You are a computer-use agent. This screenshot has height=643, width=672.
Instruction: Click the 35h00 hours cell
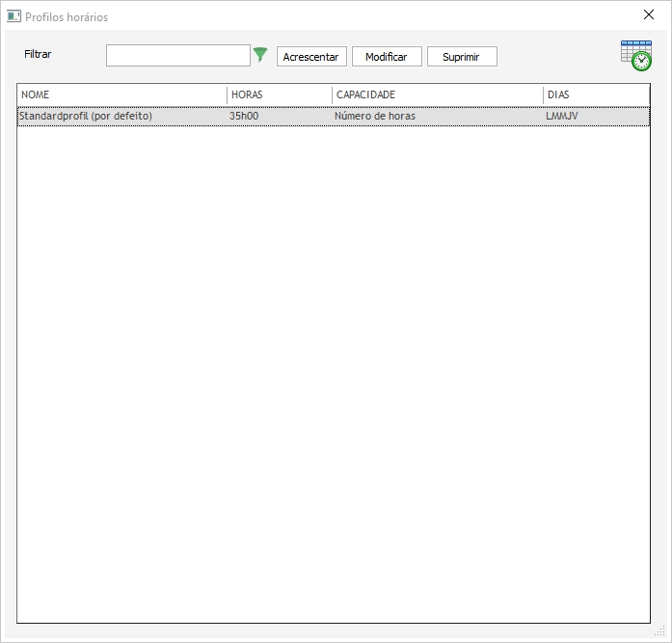[x=244, y=116]
